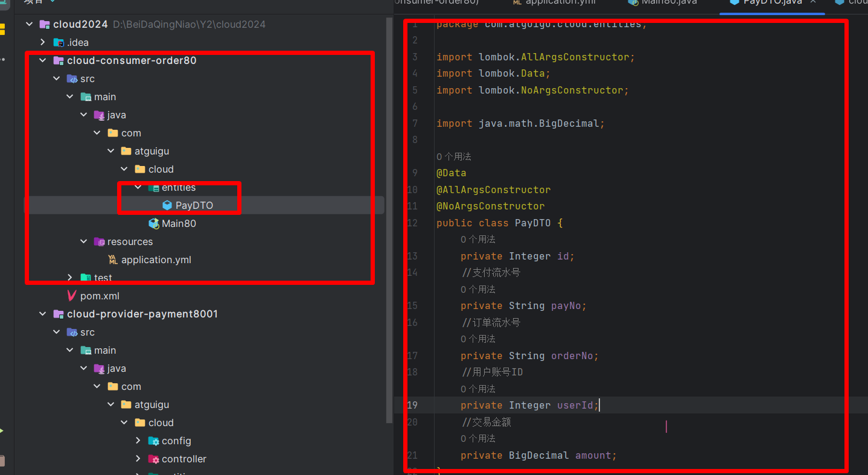Screen dimensions: 868x475
Task: Click the @AllArgsConstructor annotation in code
Action: tap(494, 190)
